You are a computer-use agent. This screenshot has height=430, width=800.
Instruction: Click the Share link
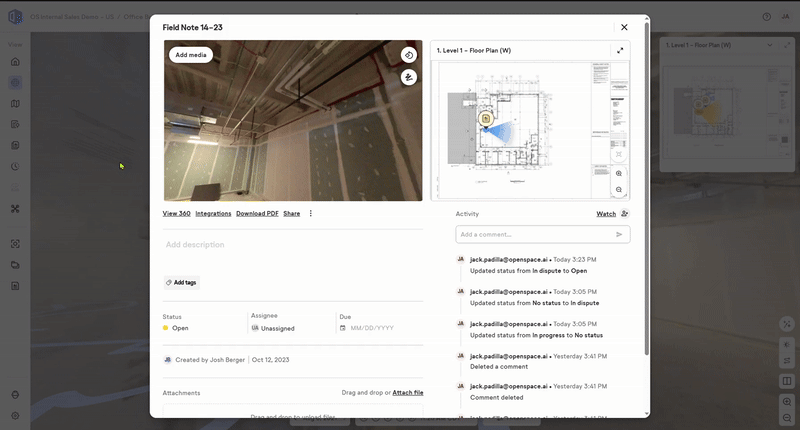pyautogui.click(x=292, y=214)
